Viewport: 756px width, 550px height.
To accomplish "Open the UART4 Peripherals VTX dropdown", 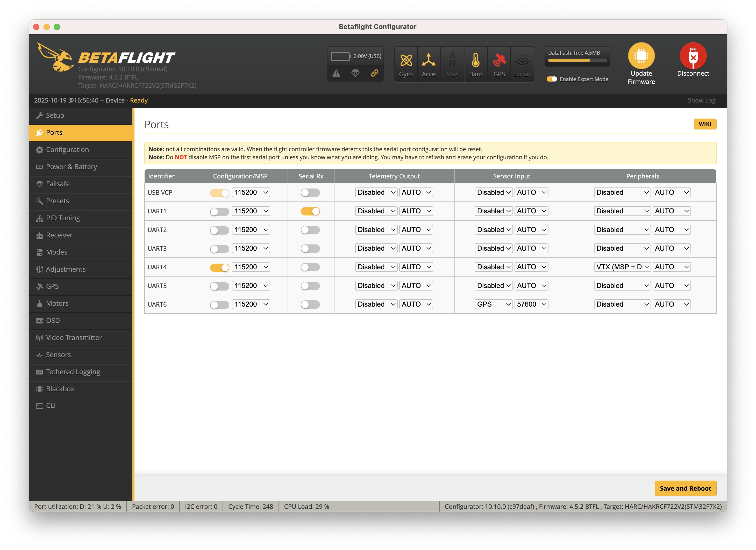I will click(x=622, y=267).
